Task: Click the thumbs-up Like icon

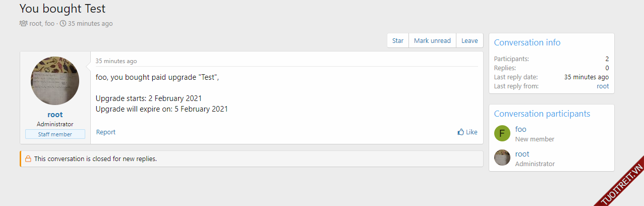Action: point(460,132)
